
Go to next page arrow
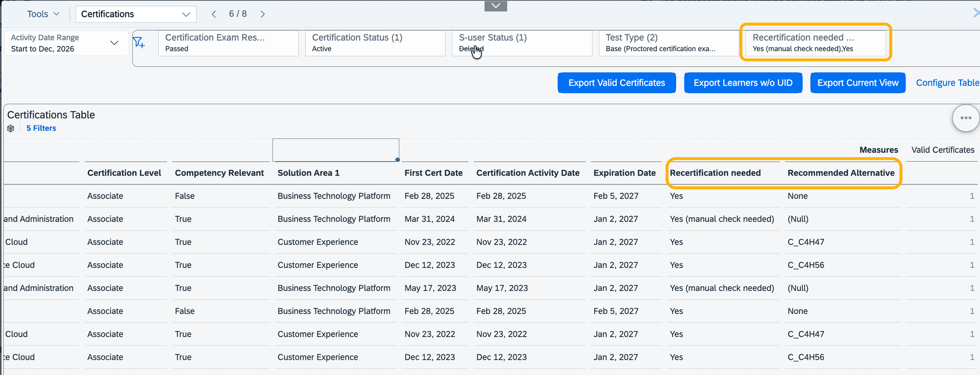tap(262, 14)
